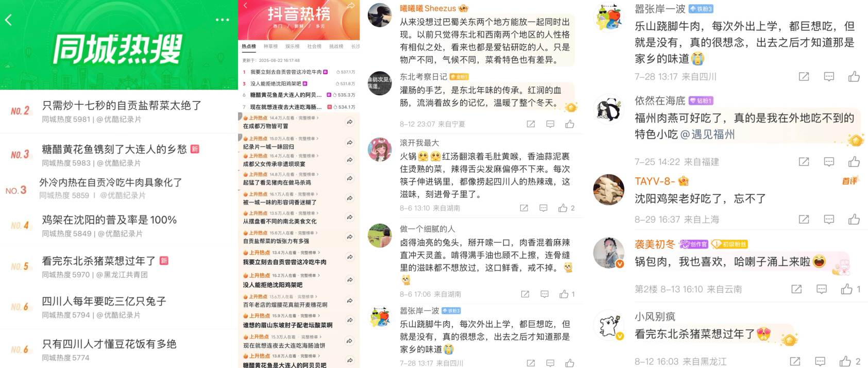Open reply icon under 小风别疯 comment
The width and height of the screenshot is (868, 368).
(820, 361)
